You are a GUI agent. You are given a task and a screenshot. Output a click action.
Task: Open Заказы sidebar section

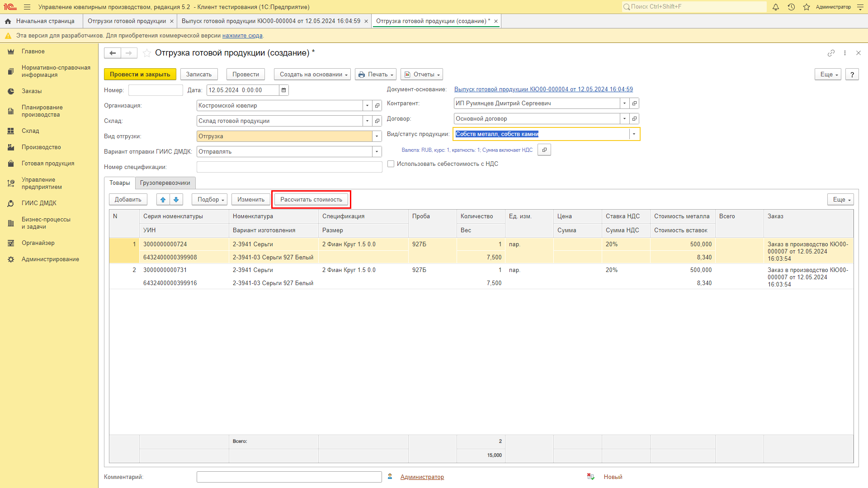(32, 91)
